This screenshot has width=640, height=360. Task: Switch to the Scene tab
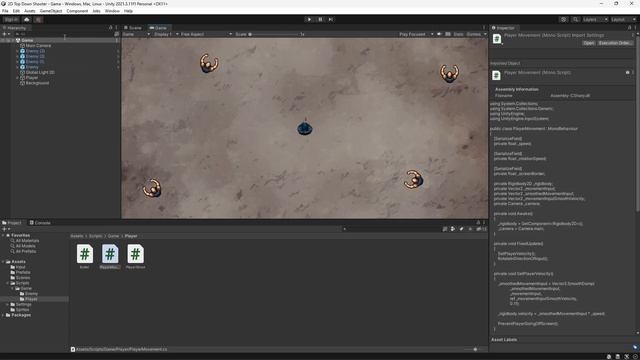[133, 28]
